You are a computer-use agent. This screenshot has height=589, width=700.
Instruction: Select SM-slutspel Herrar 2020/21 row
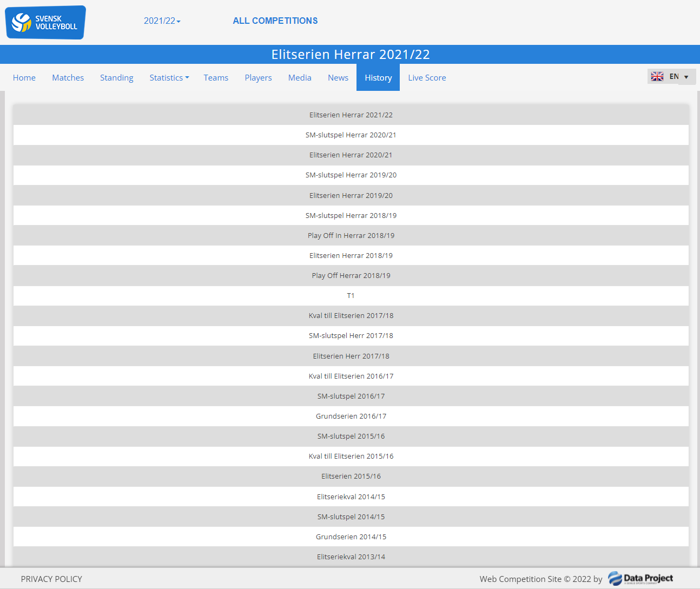351,135
